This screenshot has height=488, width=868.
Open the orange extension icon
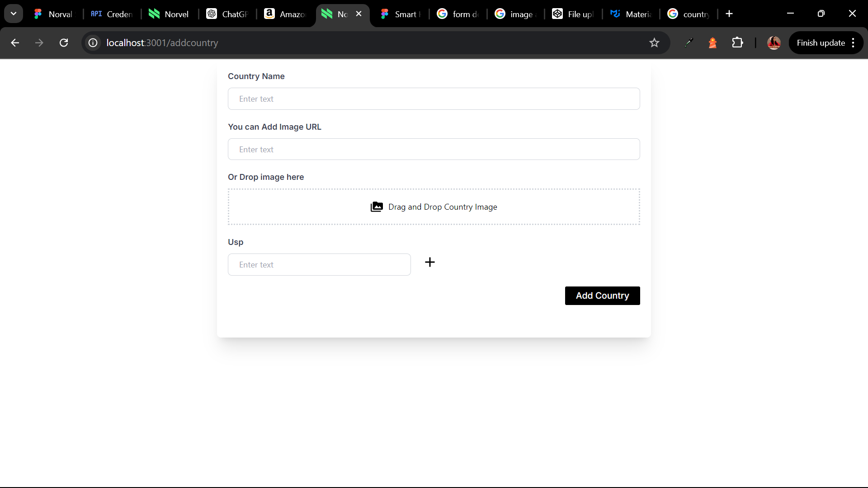pyautogui.click(x=712, y=42)
